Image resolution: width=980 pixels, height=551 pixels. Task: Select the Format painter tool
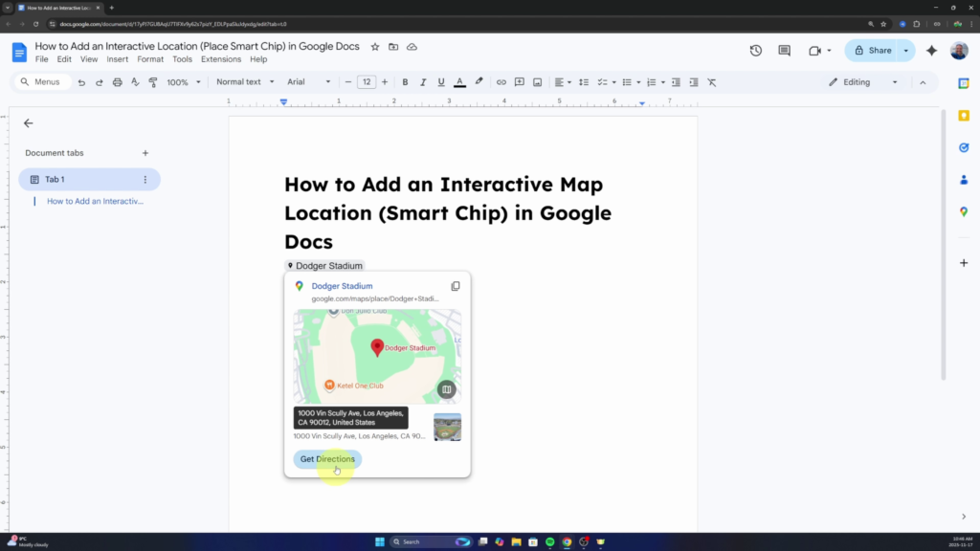pyautogui.click(x=153, y=81)
